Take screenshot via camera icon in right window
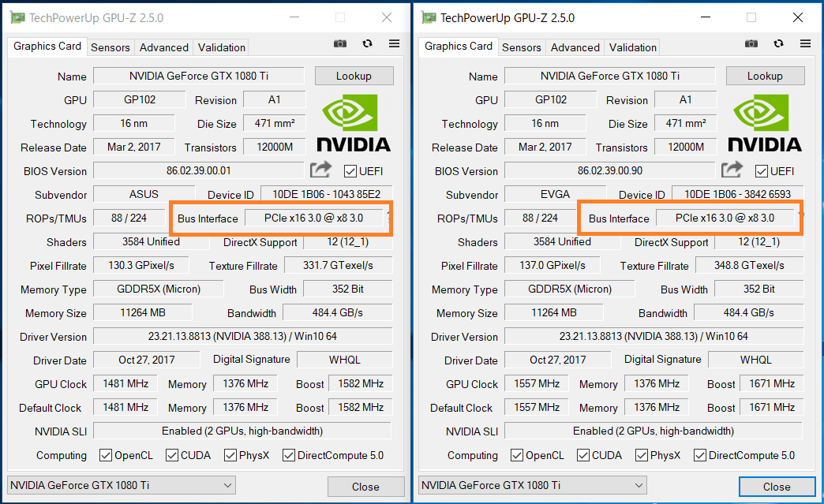 (x=751, y=43)
